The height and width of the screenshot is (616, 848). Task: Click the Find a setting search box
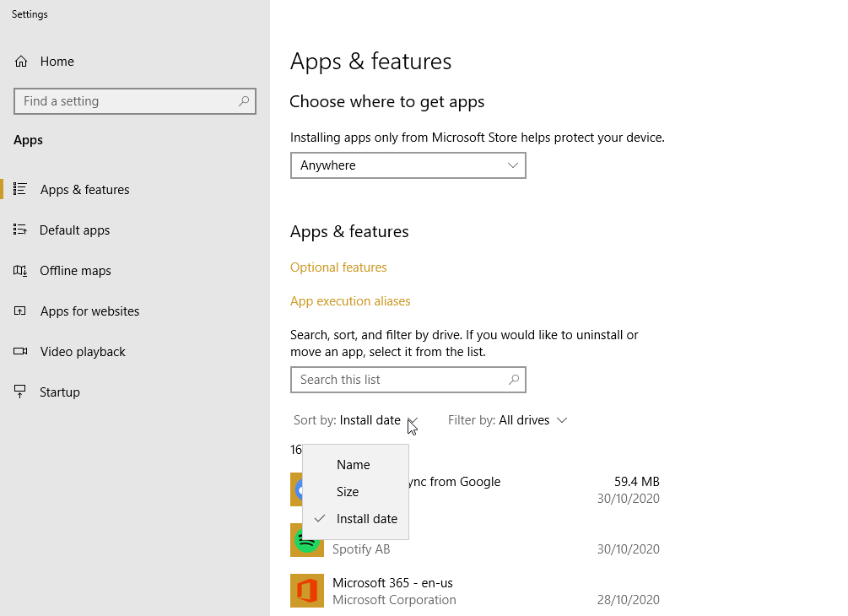tap(135, 100)
